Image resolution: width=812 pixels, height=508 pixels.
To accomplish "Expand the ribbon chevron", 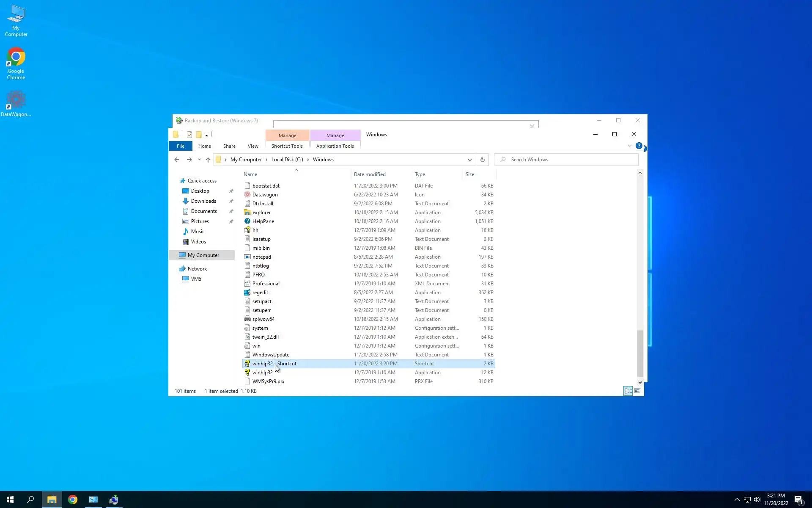I will click(629, 146).
